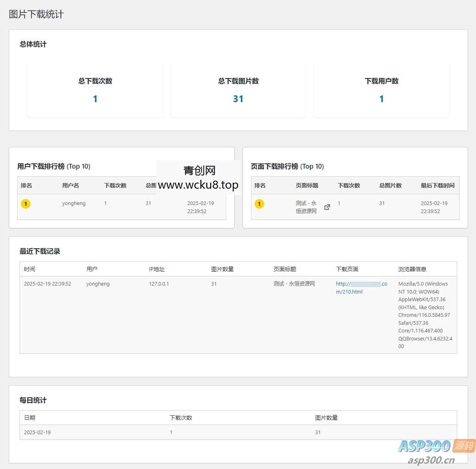
Task: Open external link icon beside 测试 - 永恒资源网
Action: pos(327,207)
